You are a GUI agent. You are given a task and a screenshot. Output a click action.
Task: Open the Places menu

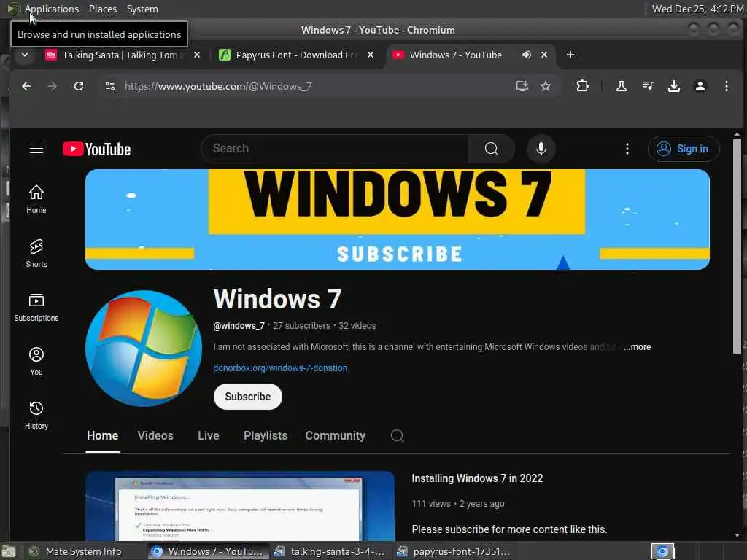102,9
